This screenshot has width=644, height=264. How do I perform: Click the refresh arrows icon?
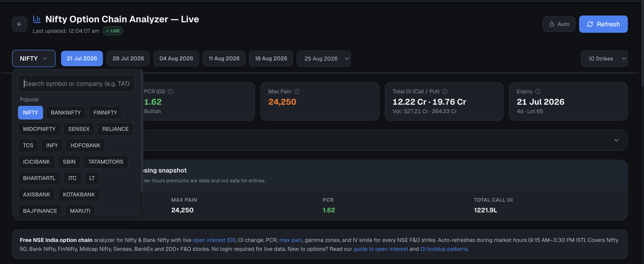590,24
